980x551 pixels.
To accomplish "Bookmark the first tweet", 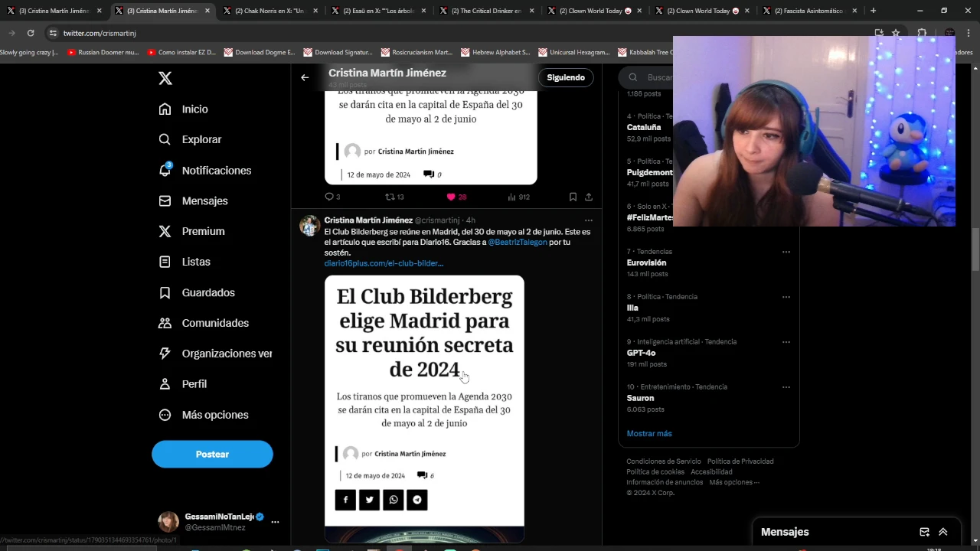I will [x=573, y=197].
